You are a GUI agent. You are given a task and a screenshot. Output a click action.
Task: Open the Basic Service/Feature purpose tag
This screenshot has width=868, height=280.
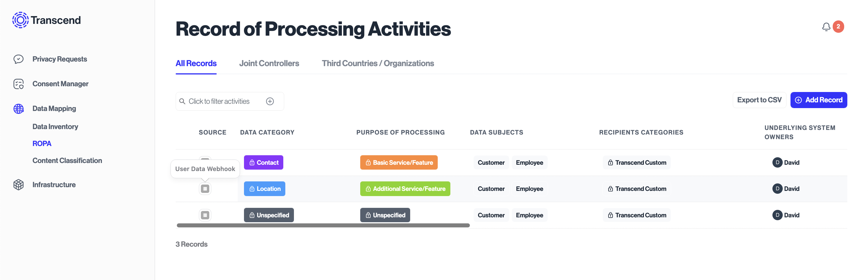[399, 163]
